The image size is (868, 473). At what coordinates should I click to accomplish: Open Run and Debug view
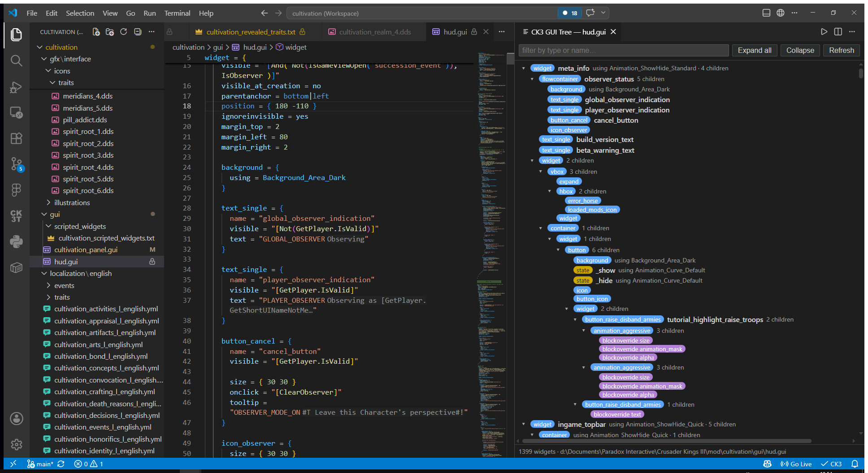click(17, 87)
